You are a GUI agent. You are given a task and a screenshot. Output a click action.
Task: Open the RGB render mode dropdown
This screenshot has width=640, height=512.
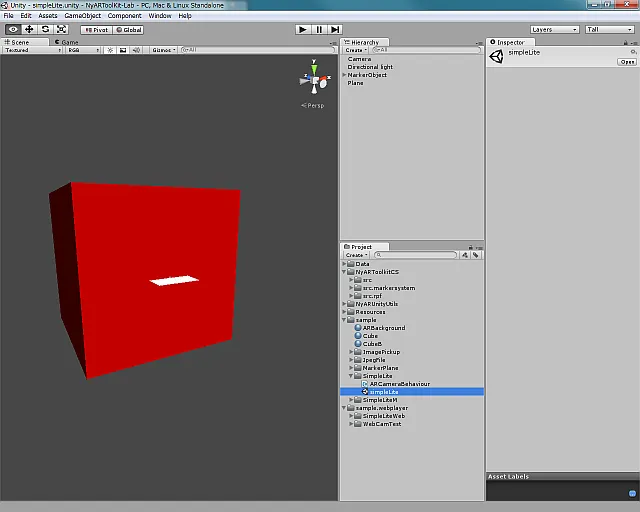pos(84,50)
